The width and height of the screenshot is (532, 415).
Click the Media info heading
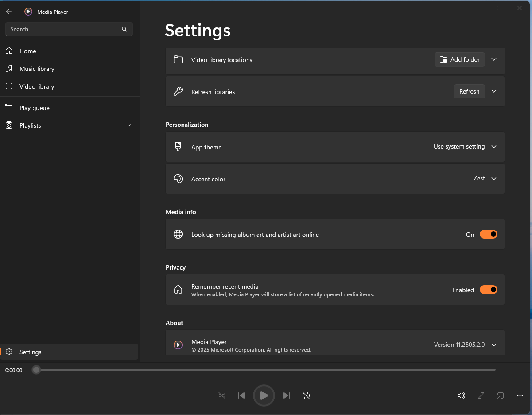pyautogui.click(x=181, y=212)
